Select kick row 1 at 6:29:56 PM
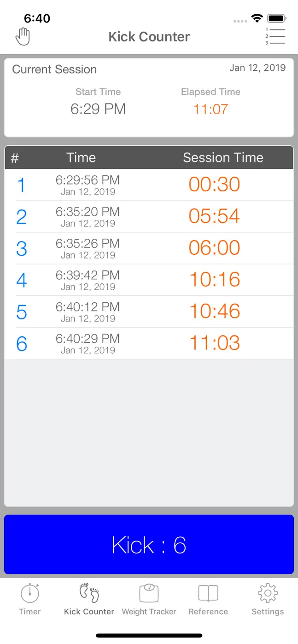This screenshot has width=298, height=644. [149, 185]
